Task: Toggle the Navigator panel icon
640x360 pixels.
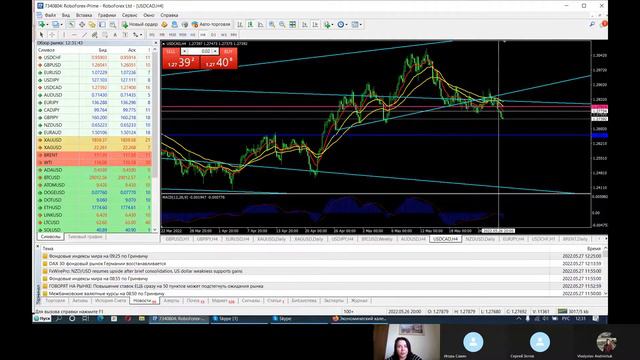Action: (92, 24)
